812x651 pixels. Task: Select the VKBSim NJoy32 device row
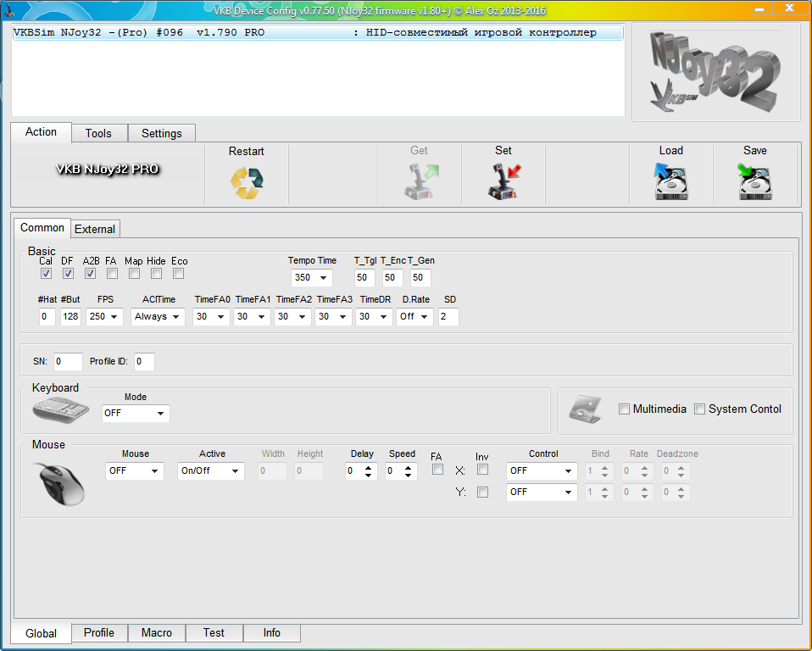click(x=318, y=32)
